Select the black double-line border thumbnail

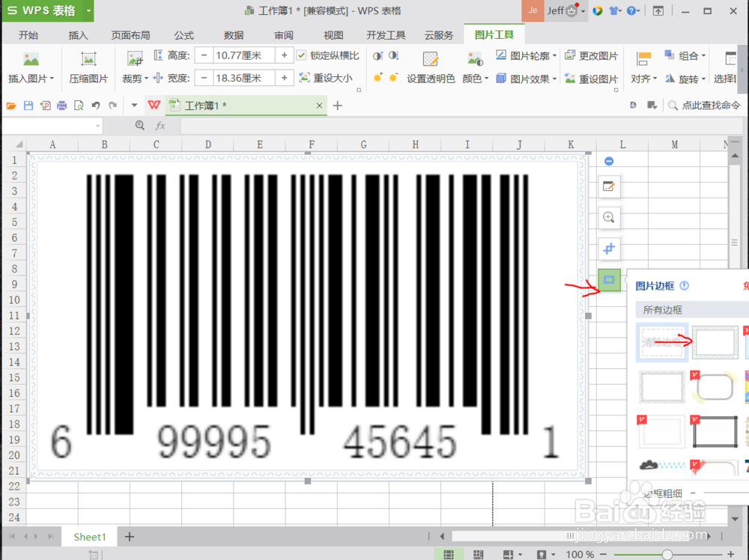point(715,432)
